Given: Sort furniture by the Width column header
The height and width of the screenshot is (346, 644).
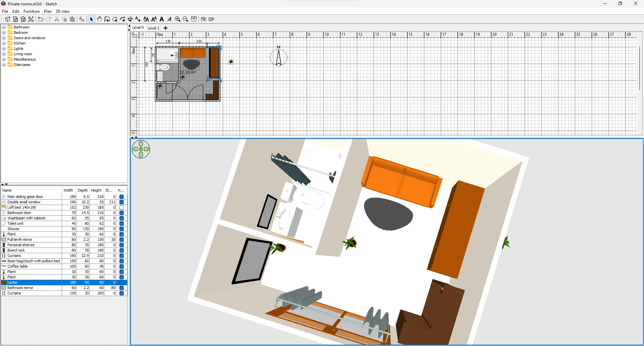Looking at the screenshot, I should click(x=69, y=190).
